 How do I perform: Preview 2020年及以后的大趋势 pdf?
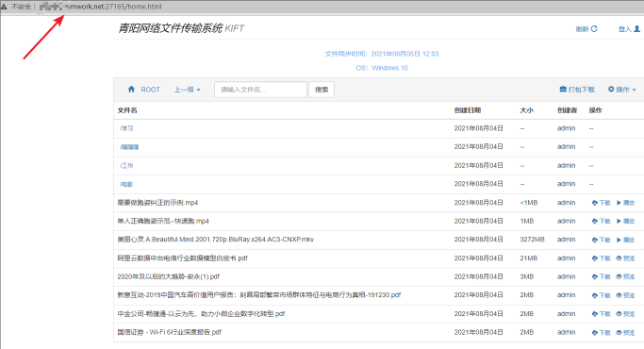pos(625,276)
